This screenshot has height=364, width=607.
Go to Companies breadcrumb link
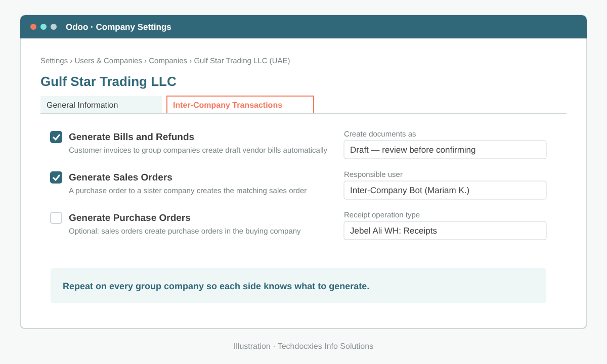coord(168,61)
